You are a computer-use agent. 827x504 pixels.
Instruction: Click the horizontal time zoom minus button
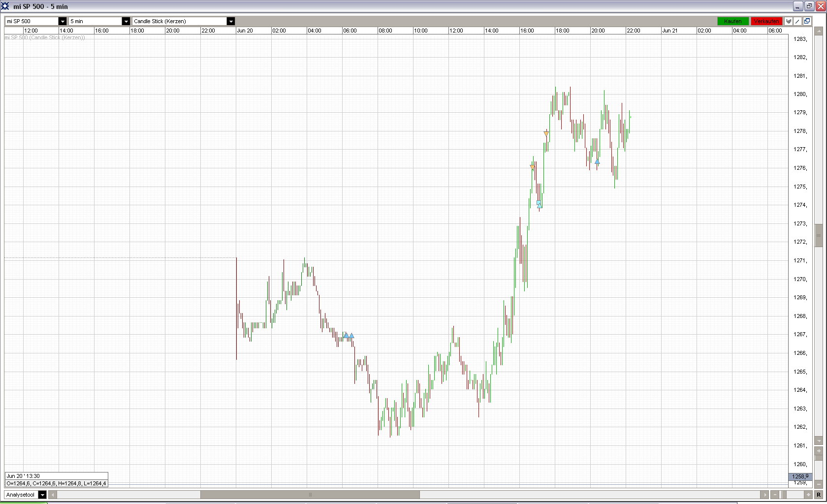coord(775,495)
